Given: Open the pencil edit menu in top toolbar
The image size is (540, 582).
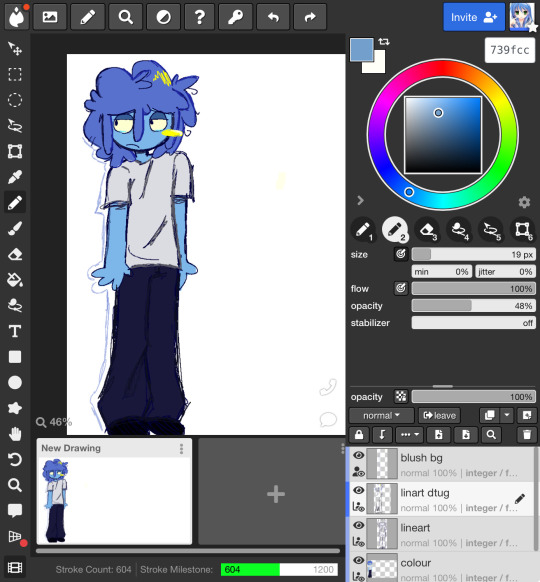Looking at the screenshot, I should click(x=88, y=17).
